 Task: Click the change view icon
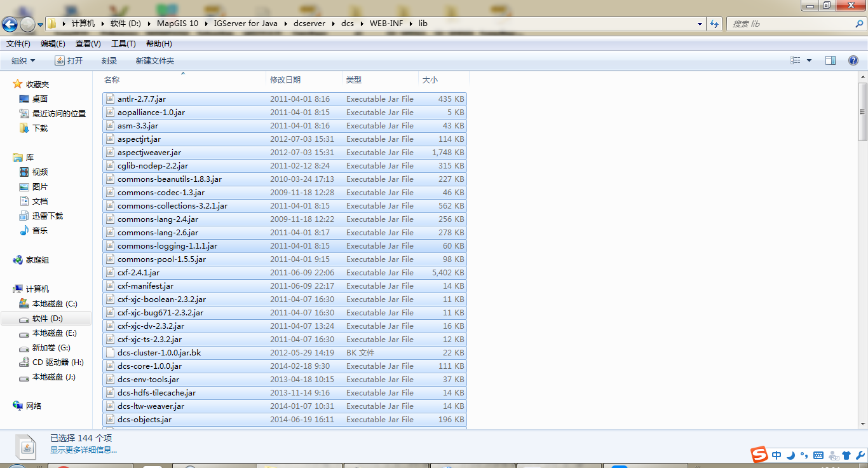pyautogui.click(x=795, y=60)
